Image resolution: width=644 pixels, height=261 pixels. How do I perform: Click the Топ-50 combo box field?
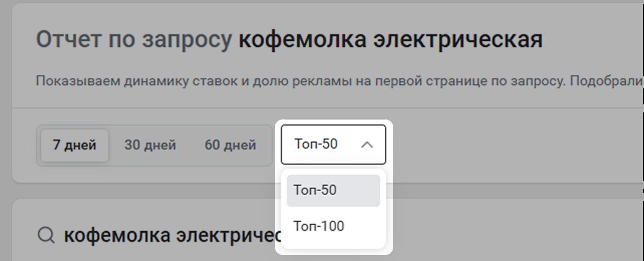click(321, 145)
